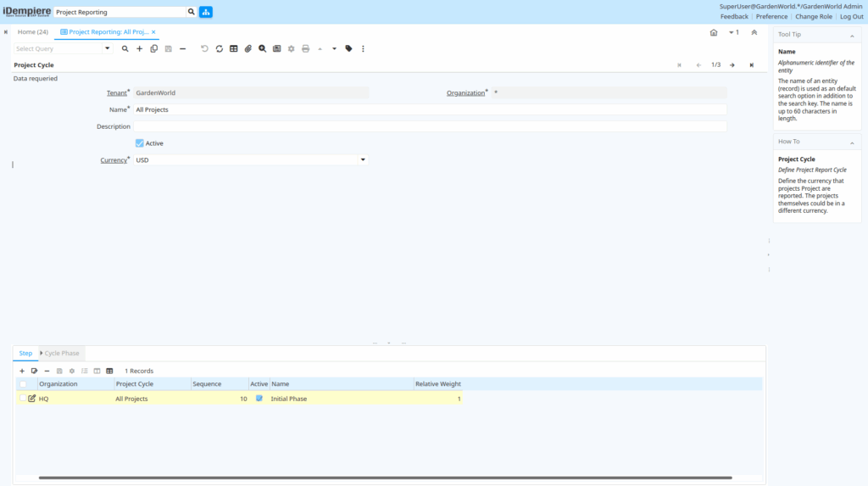The width and height of the screenshot is (868, 486).
Task: Click the Process gear icon in main toolbar
Action: [292, 48]
